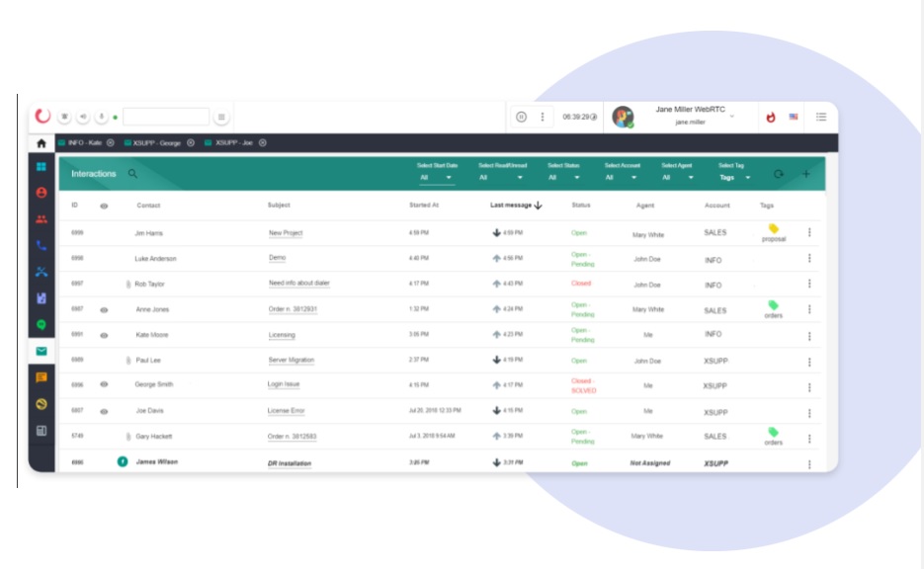Open the Select Agent dropdown
This screenshot has width=924, height=569.
678,177
